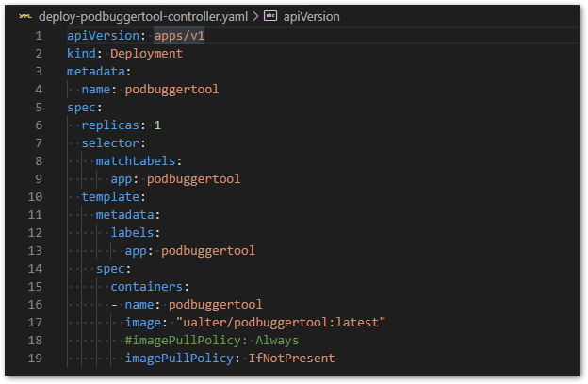Click the replicas key on line 6
Image resolution: width=588 pixels, height=384 pixels.
[x=109, y=125]
